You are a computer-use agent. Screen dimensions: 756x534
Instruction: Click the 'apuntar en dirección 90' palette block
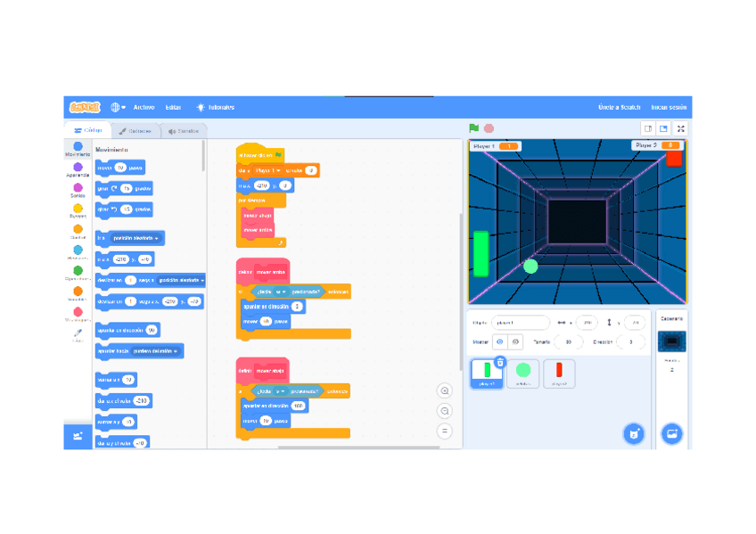click(127, 330)
